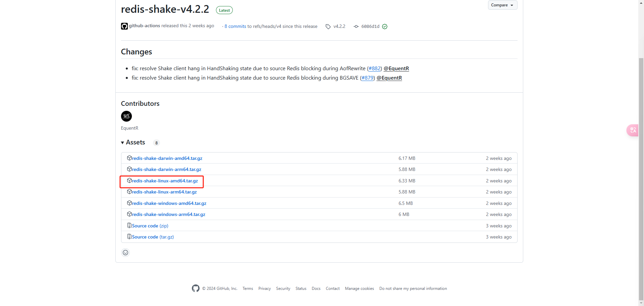Click the 6.33 MB file size text

tap(407, 181)
